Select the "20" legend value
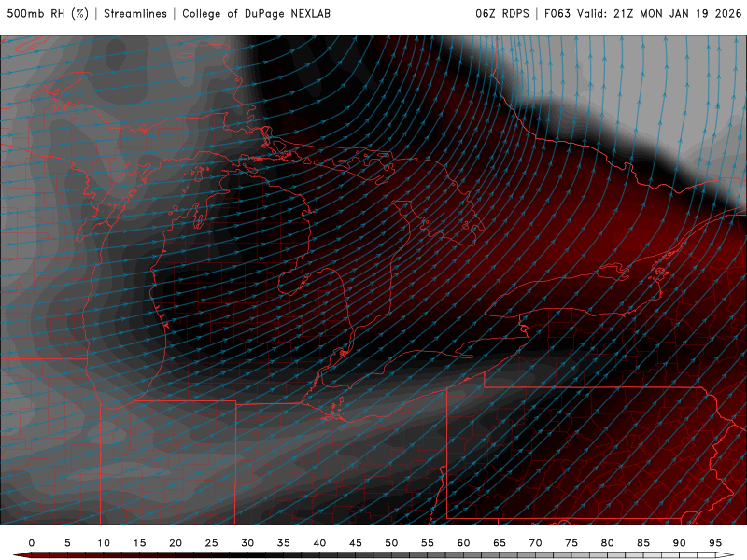 tap(176, 543)
